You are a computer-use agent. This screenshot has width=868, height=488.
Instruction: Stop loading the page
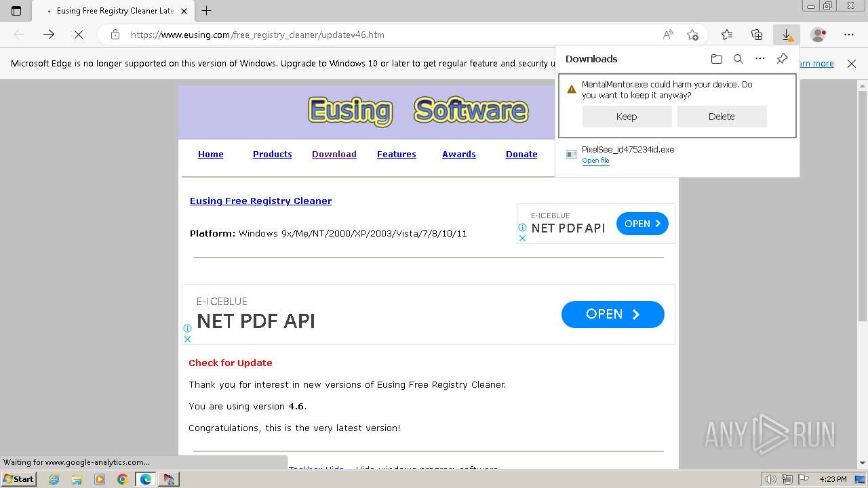(x=79, y=35)
